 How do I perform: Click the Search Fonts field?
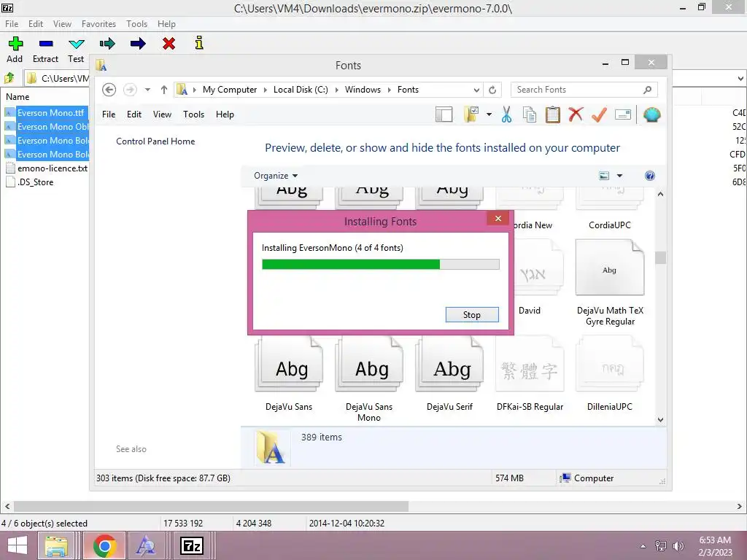tap(584, 90)
